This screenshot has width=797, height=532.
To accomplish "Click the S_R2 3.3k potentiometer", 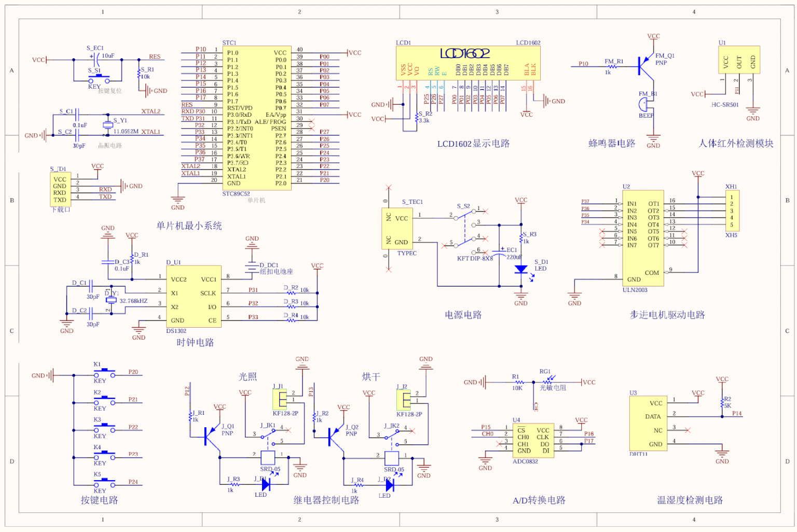I will click(x=416, y=118).
